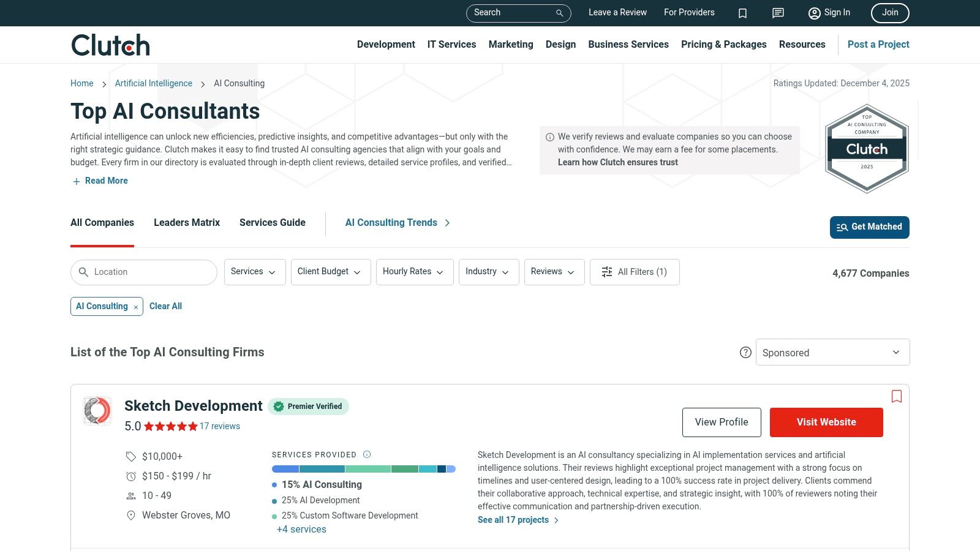Open the messages icon in the top bar
Image resolution: width=980 pixels, height=551 pixels.
point(778,13)
